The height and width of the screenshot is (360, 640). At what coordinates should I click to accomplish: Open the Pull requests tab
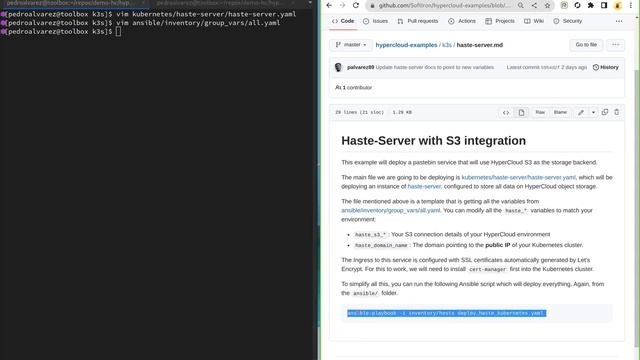coord(418,21)
